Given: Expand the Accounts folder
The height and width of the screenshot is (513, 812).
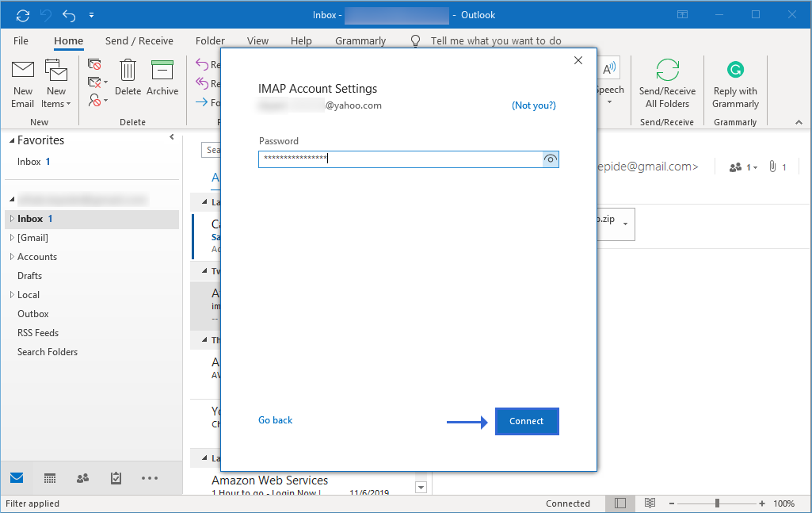Looking at the screenshot, I should 12,257.
